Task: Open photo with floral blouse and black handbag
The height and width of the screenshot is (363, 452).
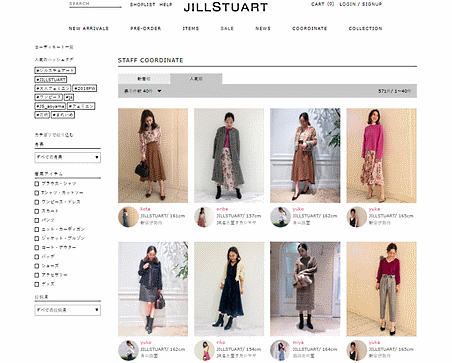Action: pyautogui.click(x=153, y=155)
